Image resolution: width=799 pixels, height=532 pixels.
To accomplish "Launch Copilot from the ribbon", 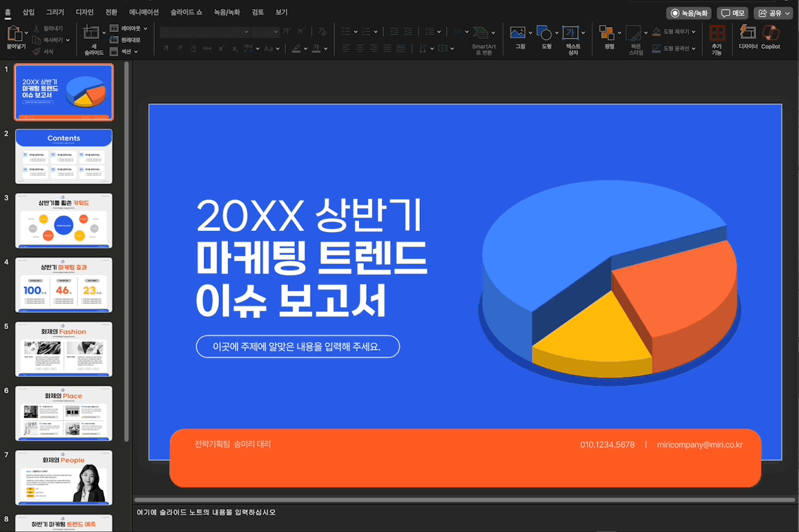I will coord(771,32).
